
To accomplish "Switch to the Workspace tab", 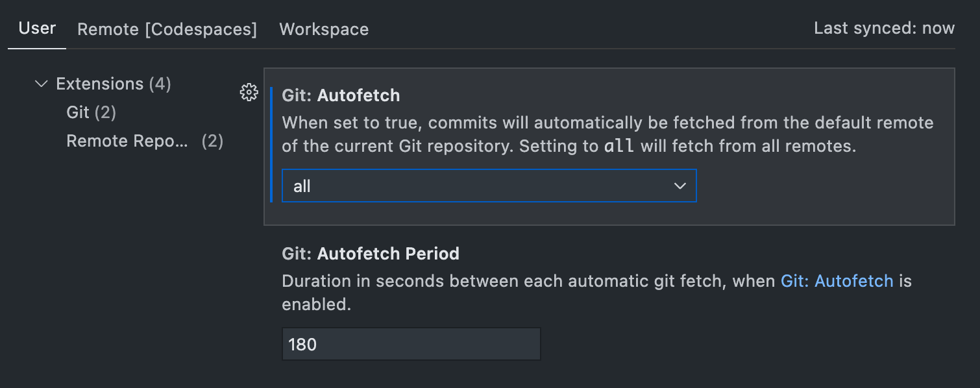I will (323, 29).
